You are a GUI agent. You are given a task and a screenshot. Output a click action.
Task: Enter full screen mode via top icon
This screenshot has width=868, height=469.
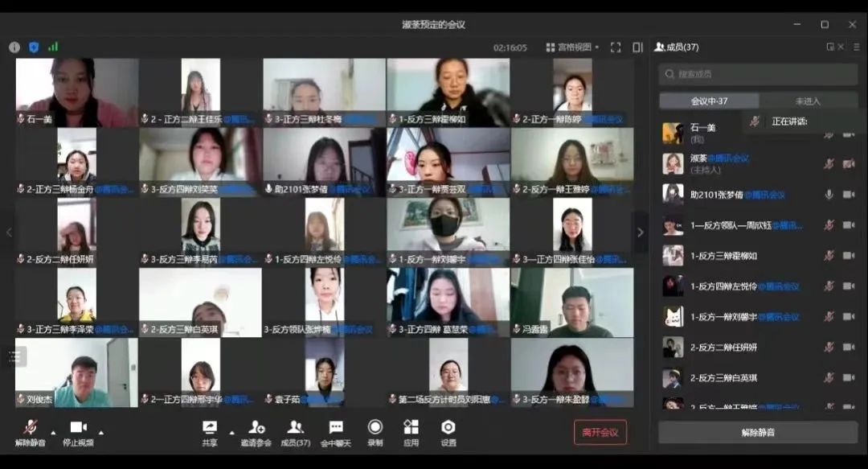click(616, 47)
